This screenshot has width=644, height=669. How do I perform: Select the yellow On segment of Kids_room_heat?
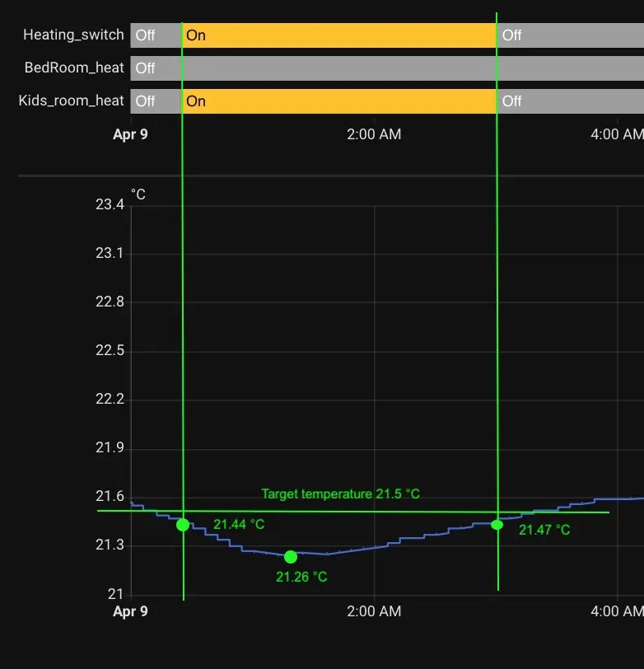pos(338,101)
